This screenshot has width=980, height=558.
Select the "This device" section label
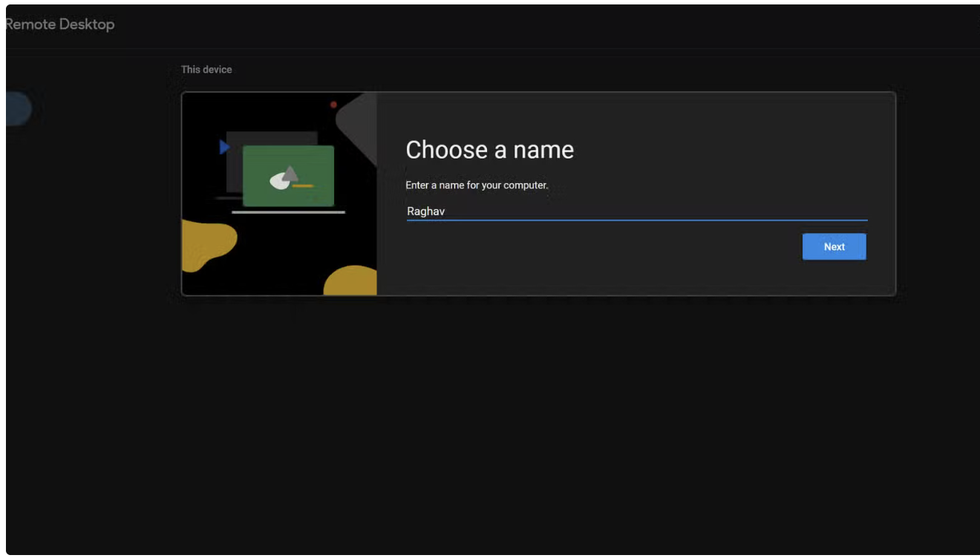click(x=206, y=70)
